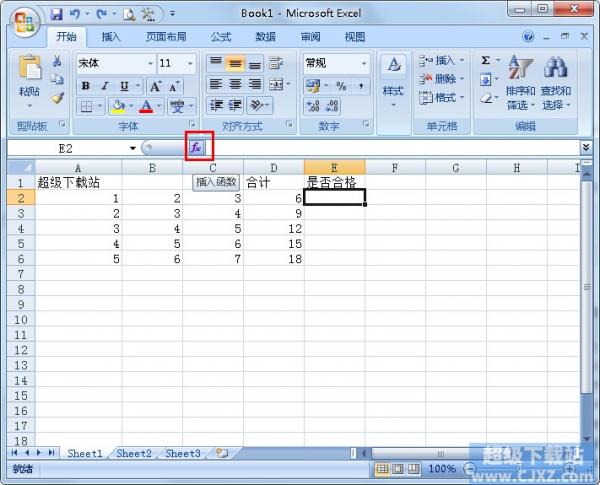
Task: Toggle wrap text
Action: (276, 63)
